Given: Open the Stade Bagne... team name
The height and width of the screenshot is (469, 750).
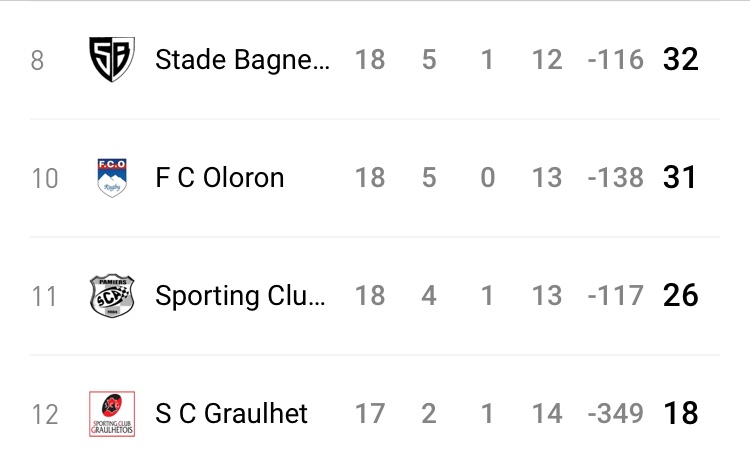Looking at the screenshot, I should pyautogui.click(x=242, y=60).
